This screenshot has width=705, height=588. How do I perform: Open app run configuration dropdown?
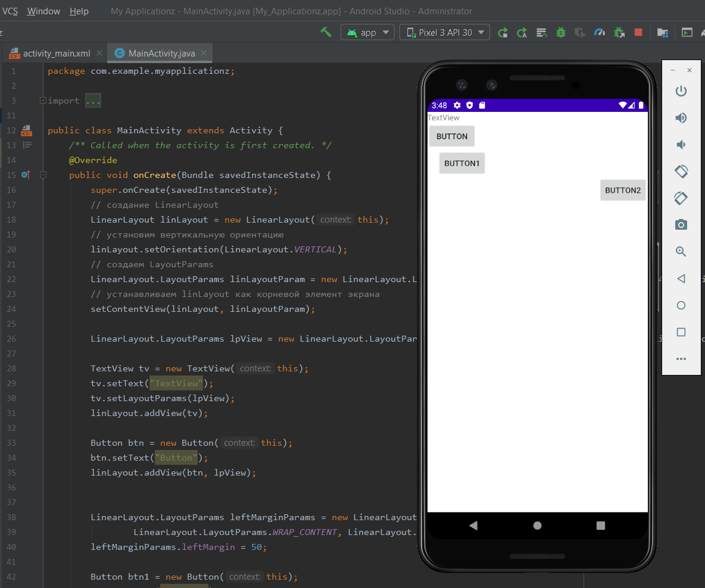367,32
